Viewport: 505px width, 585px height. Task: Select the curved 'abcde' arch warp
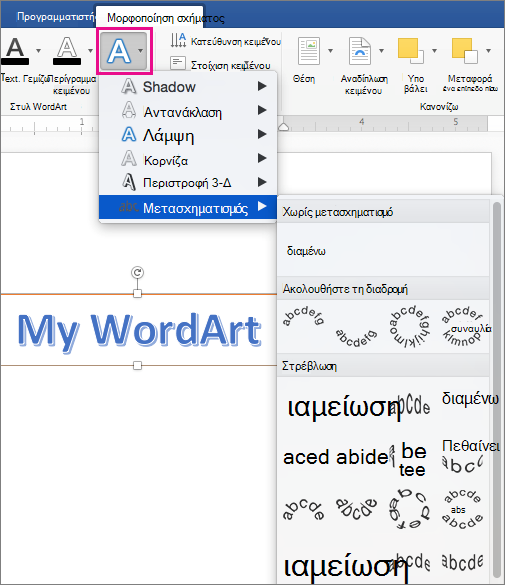303,509
